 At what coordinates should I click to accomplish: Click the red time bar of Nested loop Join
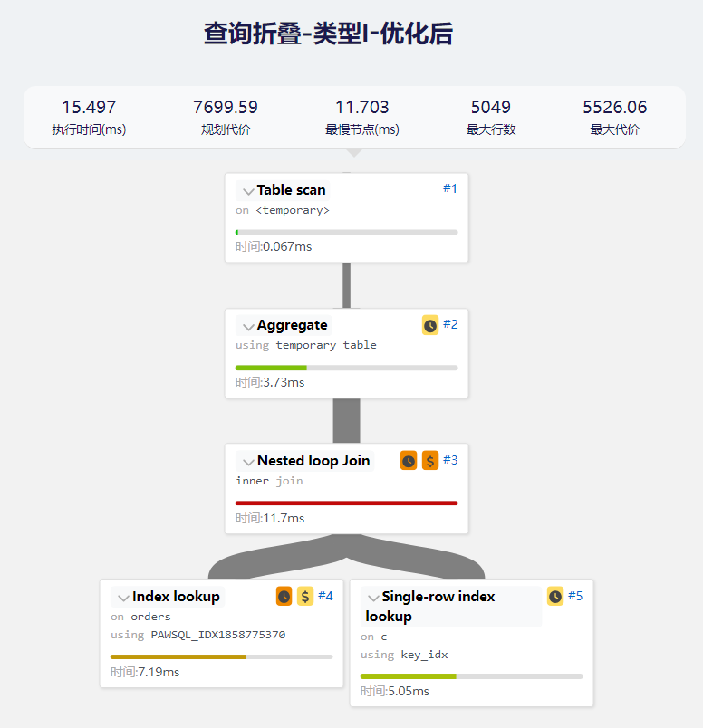(x=346, y=503)
